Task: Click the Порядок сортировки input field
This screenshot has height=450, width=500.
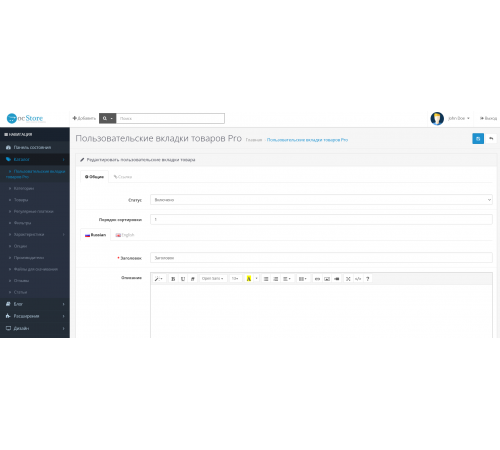Action: point(321,219)
